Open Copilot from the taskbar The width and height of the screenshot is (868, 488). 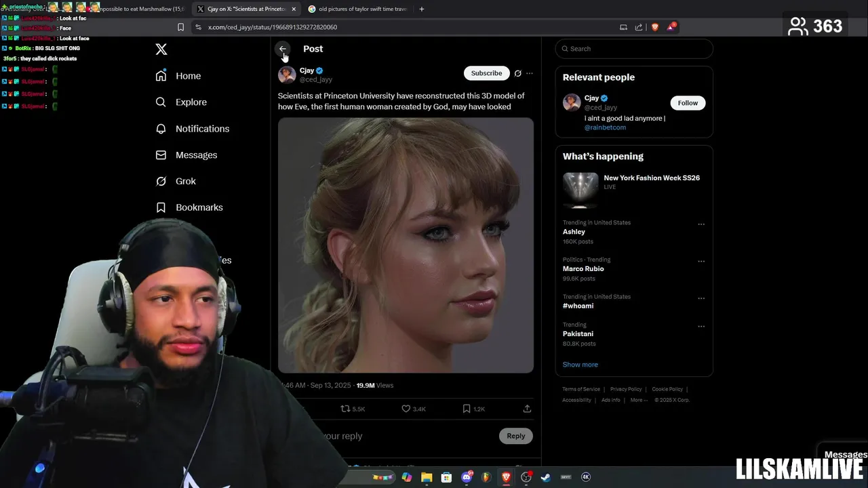pos(407,477)
